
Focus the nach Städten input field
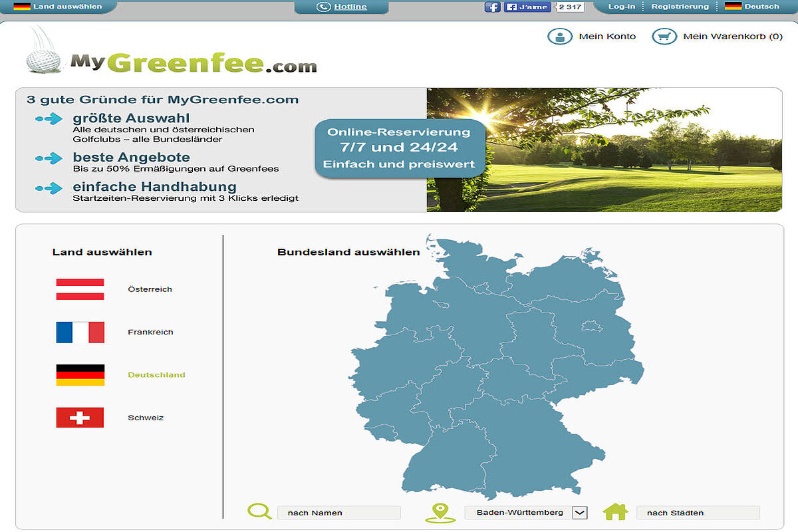point(698,513)
